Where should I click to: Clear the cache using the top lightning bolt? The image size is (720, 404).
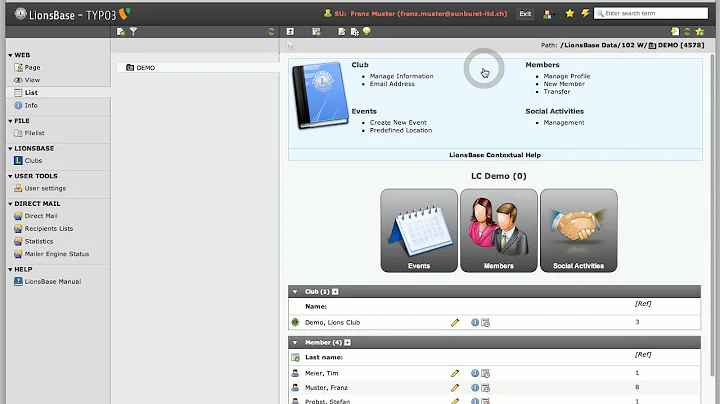[585, 13]
